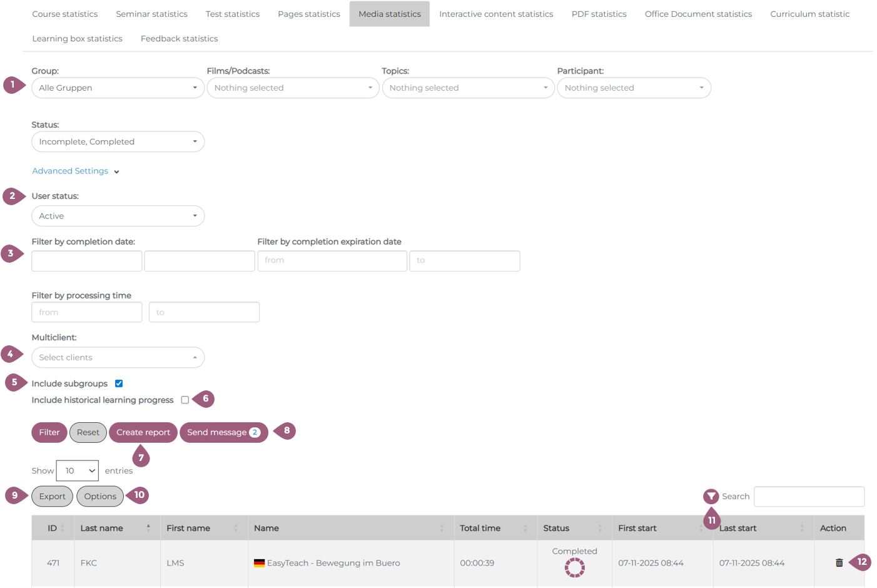The height and width of the screenshot is (588, 877).
Task: Click the Create report button
Action: (143, 432)
